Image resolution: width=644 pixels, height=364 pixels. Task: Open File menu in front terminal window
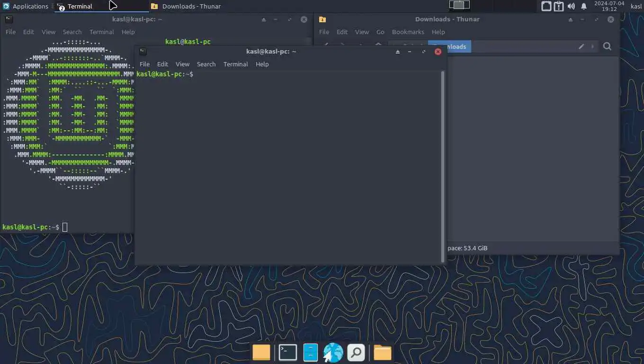144,64
